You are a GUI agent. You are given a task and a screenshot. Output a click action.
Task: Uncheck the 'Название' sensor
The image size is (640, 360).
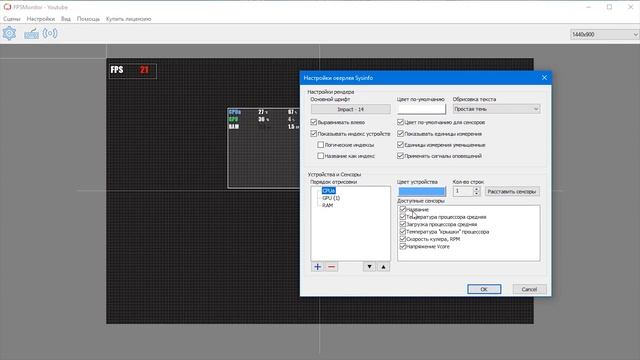click(403, 209)
